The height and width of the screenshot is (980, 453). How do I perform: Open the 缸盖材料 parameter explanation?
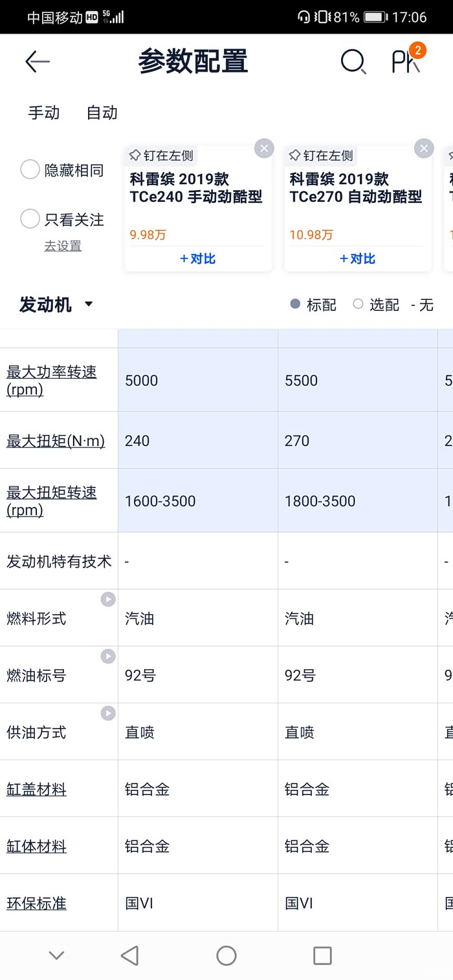coord(36,789)
